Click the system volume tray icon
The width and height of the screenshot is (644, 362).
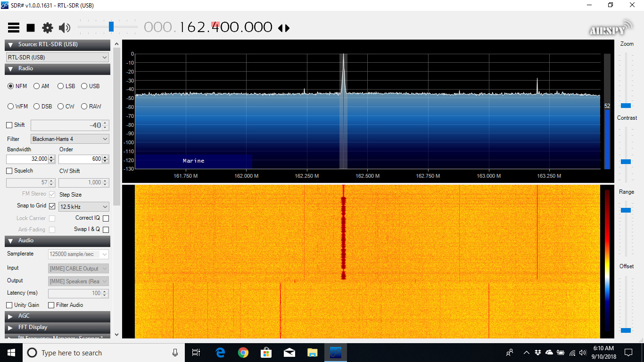584,353
